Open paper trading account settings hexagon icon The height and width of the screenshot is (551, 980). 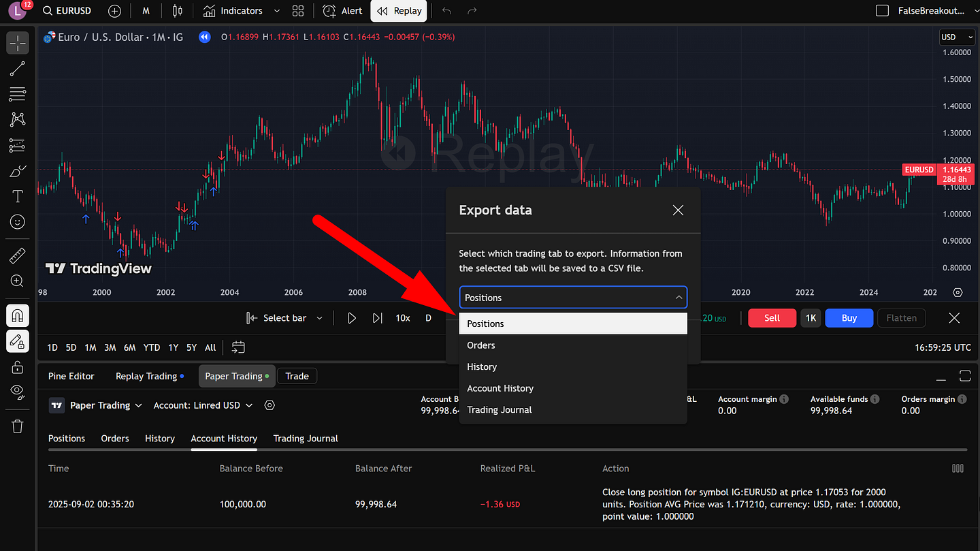coord(269,405)
